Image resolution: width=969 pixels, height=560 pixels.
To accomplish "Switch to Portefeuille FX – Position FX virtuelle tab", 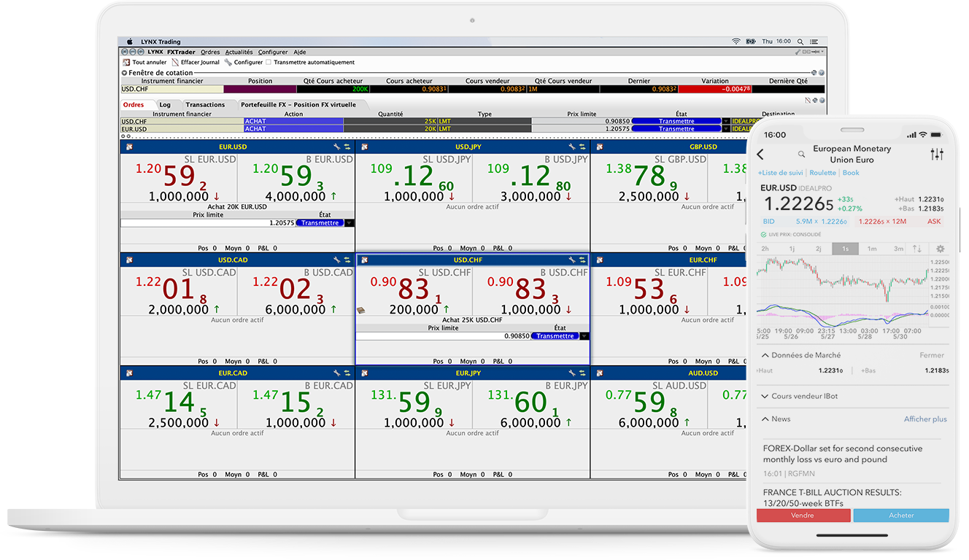I will 298,105.
